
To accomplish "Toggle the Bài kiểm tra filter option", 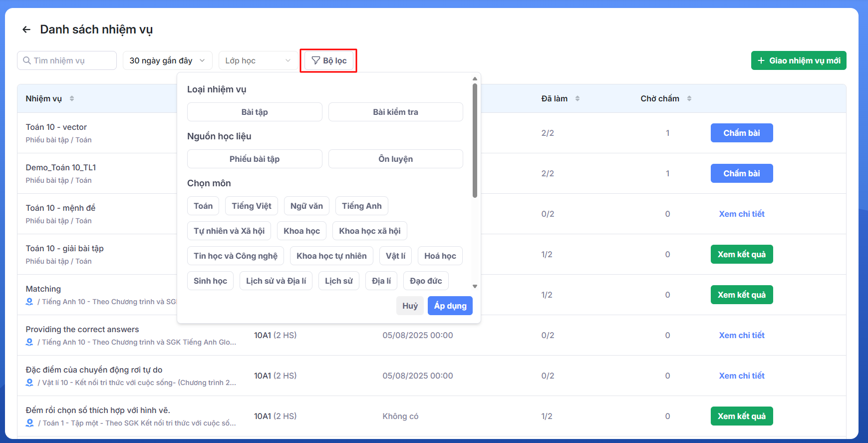I will pos(395,112).
